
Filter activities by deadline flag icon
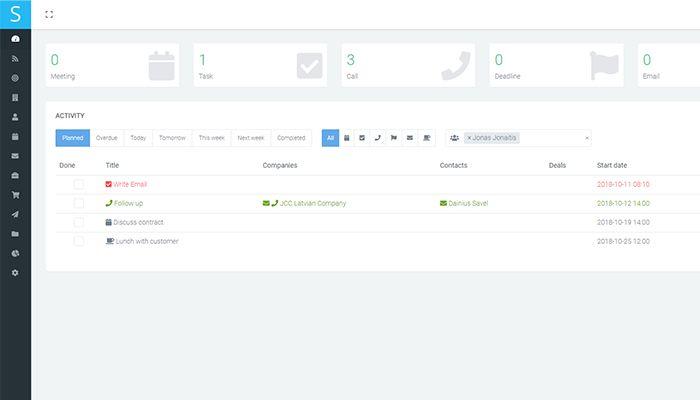click(x=394, y=138)
